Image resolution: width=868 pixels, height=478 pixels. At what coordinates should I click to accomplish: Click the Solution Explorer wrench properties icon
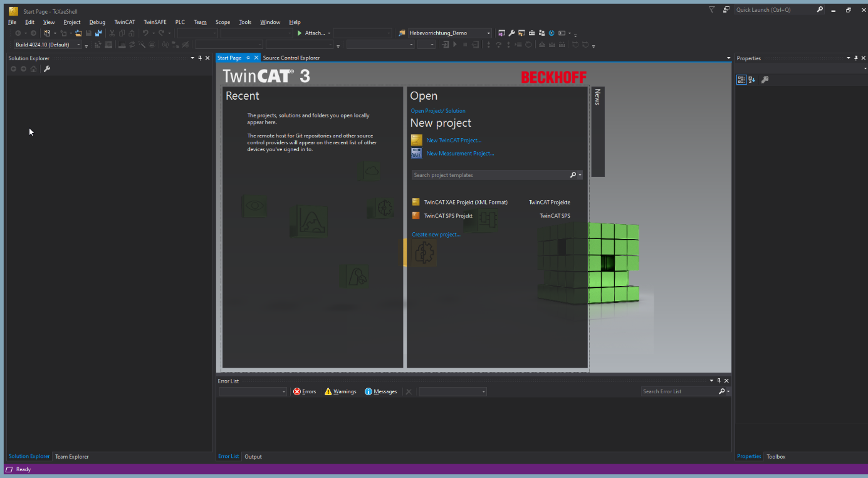tap(46, 69)
